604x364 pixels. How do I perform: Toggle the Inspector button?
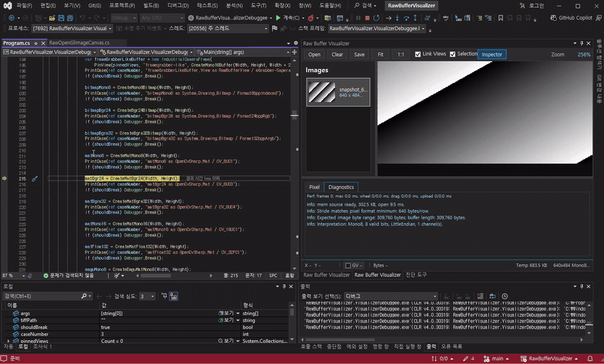click(492, 54)
